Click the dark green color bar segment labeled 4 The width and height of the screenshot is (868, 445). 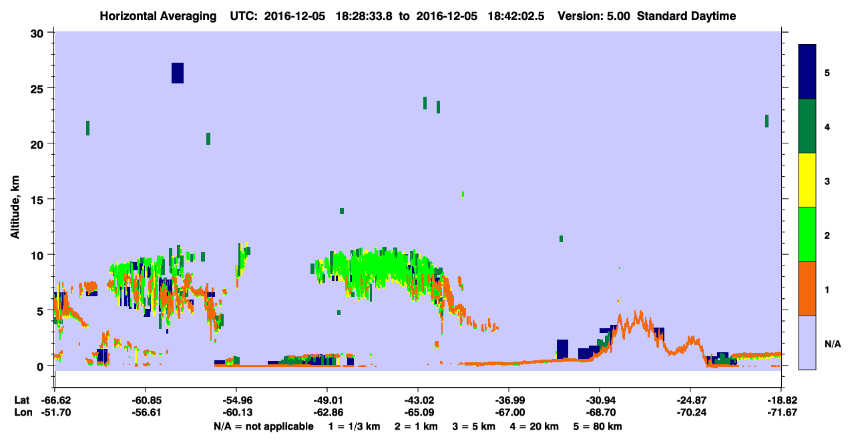click(807, 126)
